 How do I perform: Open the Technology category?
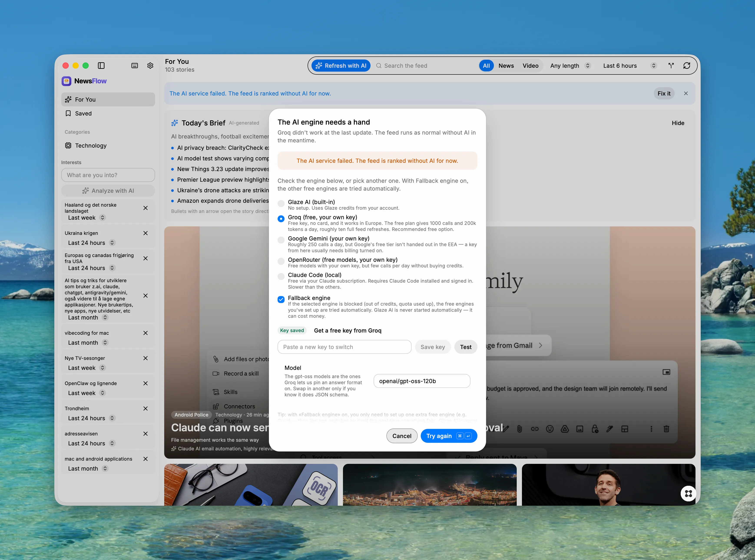(108, 145)
